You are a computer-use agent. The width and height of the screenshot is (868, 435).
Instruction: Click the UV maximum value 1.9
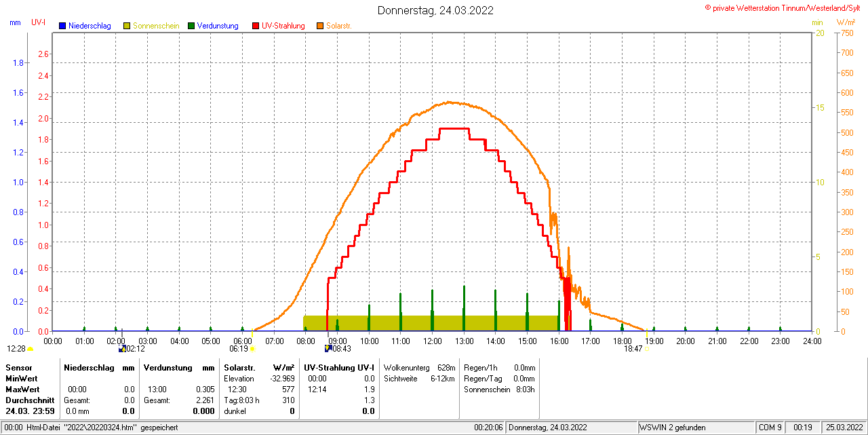click(x=369, y=389)
